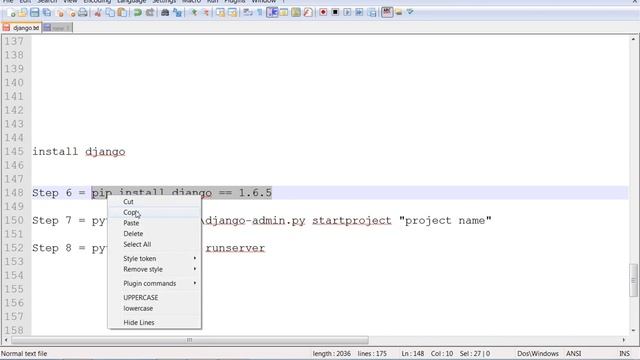Click the Replace toolbar icon
Image resolution: width=640 pixels, height=360 pixels.
point(177,13)
